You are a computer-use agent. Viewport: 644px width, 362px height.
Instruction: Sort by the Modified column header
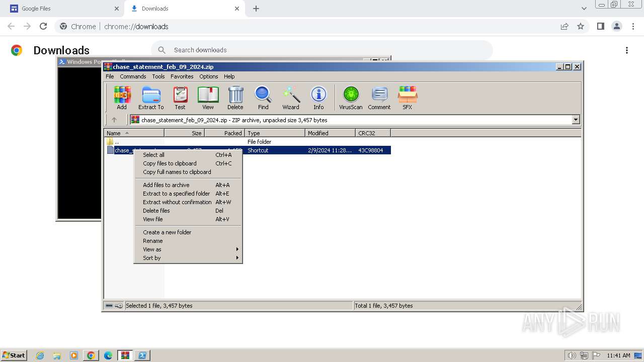331,133
